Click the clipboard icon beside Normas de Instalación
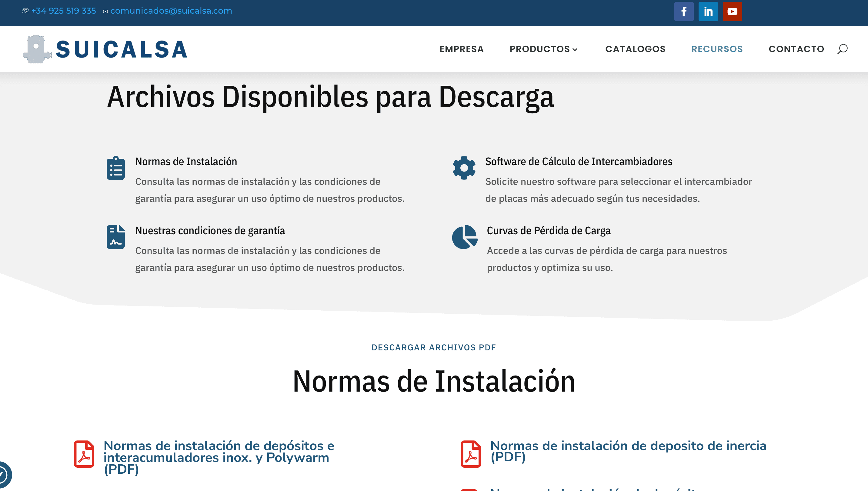Screen dimensions: 868x491 pyautogui.click(x=116, y=168)
